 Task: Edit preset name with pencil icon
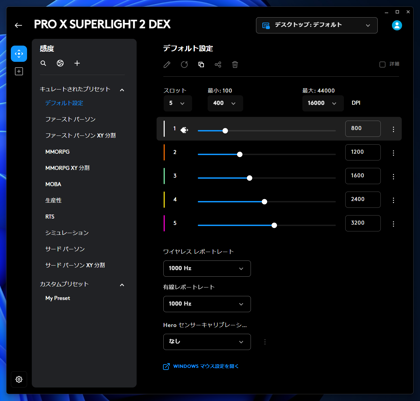[x=167, y=65]
